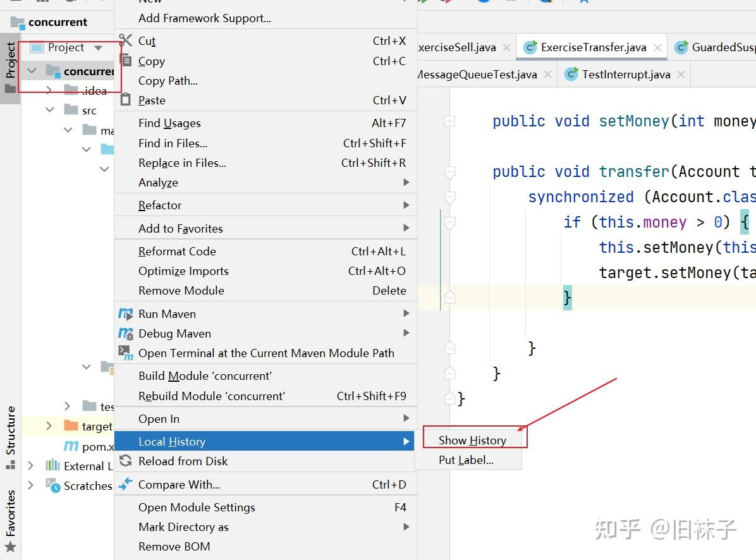The width and height of the screenshot is (756, 560).
Task: Click the Structure tool window icon
Action: [x=10, y=465]
